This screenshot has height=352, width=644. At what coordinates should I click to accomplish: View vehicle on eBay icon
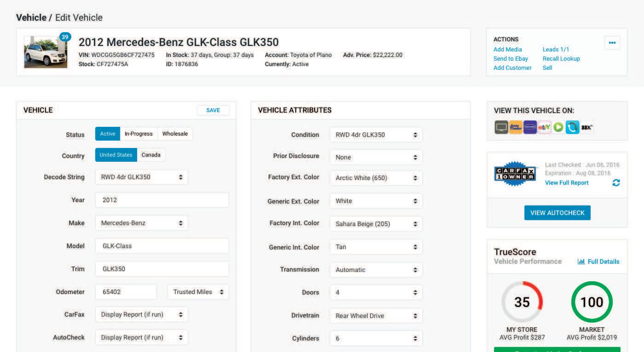(544, 127)
